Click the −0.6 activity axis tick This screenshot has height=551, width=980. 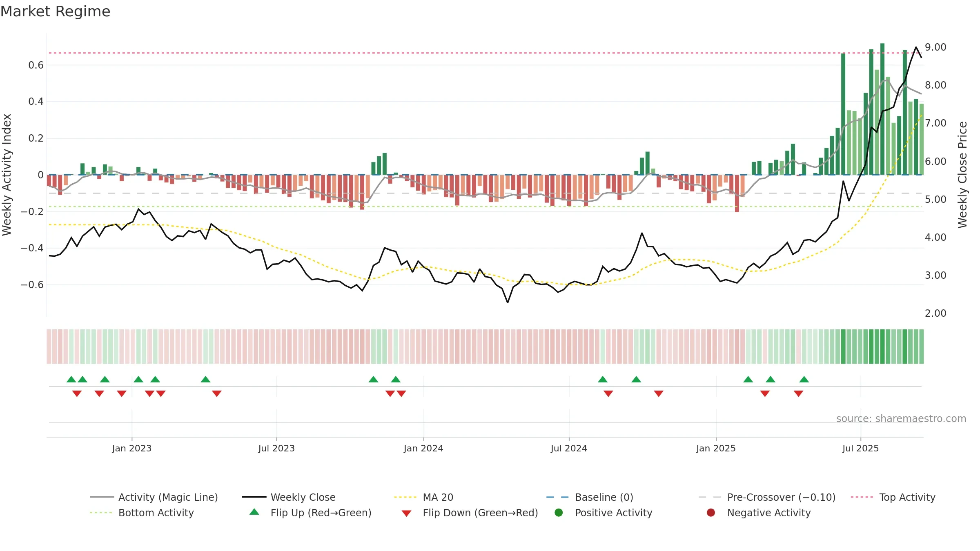point(32,284)
